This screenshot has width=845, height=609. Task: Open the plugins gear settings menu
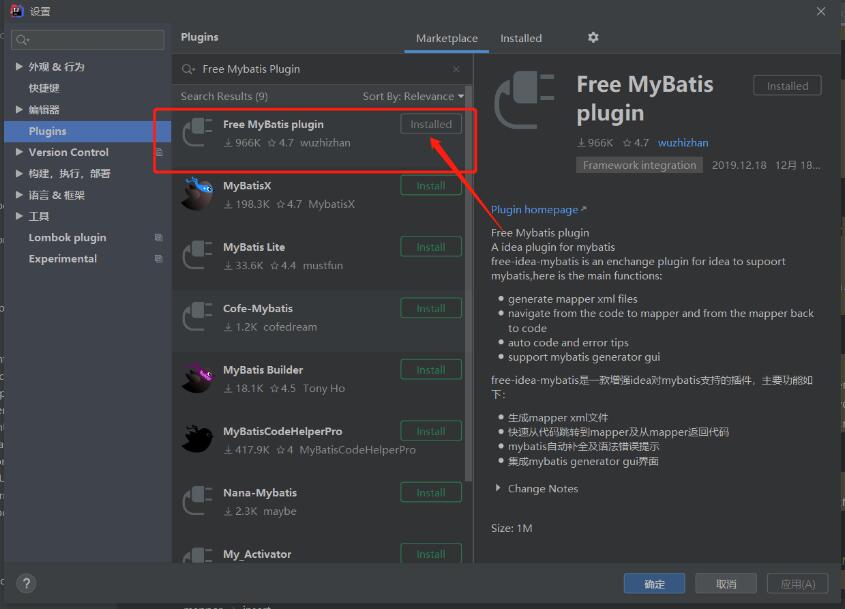pos(593,38)
